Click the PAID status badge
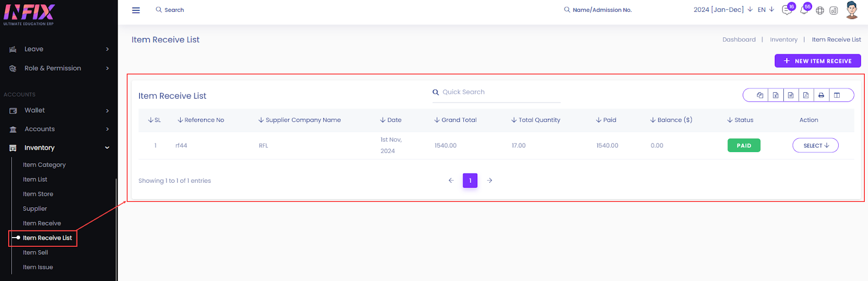 (744, 145)
